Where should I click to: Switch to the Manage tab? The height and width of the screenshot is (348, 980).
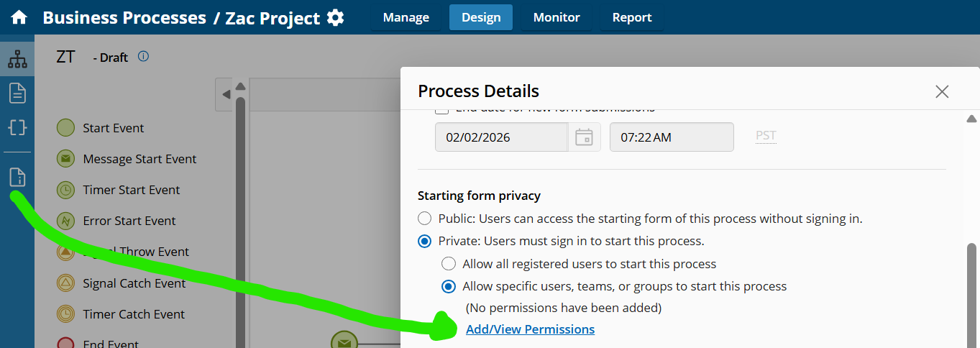[406, 17]
